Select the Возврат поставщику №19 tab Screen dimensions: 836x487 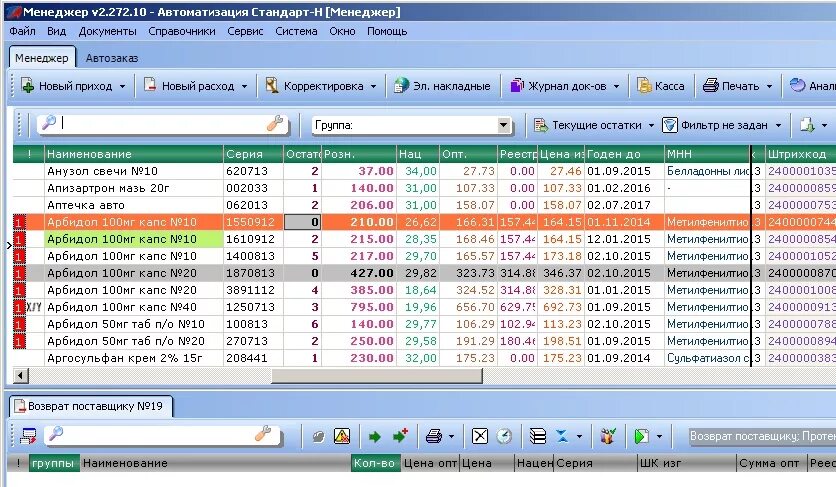[x=91, y=406]
